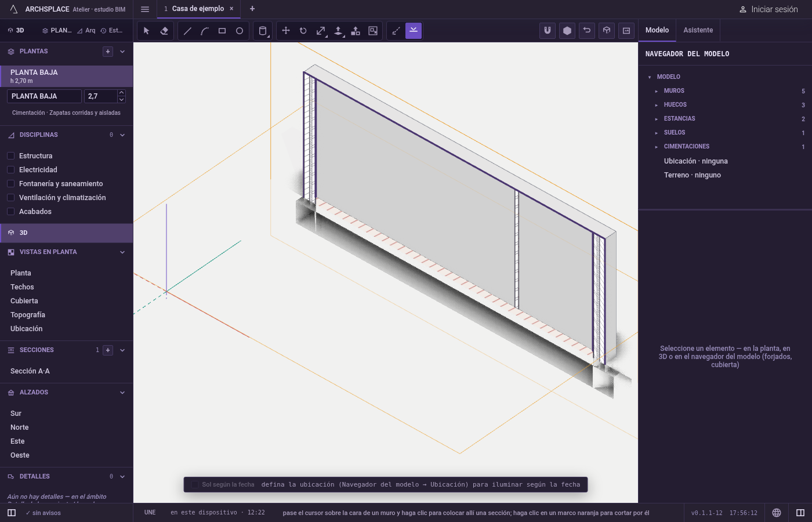Image resolution: width=812 pixels, height=522 pixels.
Task: Switch to the Casa de ejemplo tab
Action: (x=198, y=9)
